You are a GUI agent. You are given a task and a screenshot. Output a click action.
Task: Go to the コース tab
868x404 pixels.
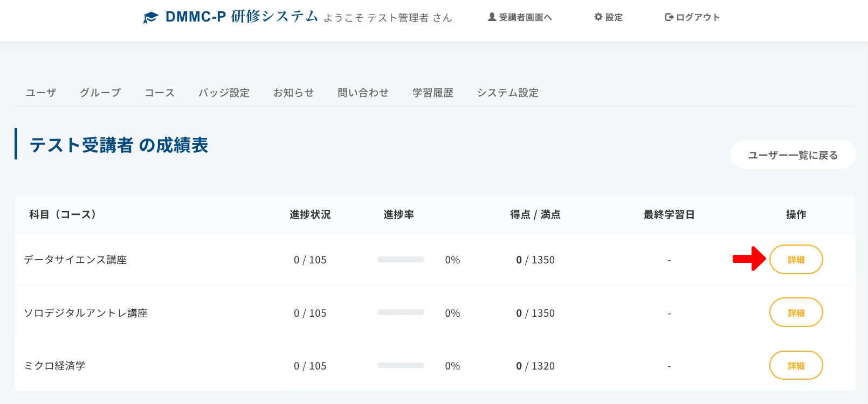click(160, 93)
